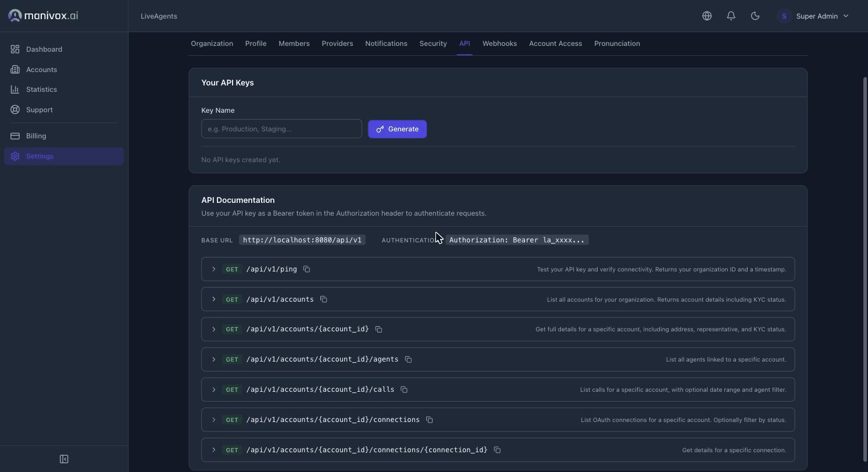Expand the connections/{connection_id} endpoint
This screenshot has width=868, height=472.
coord(214,450)
